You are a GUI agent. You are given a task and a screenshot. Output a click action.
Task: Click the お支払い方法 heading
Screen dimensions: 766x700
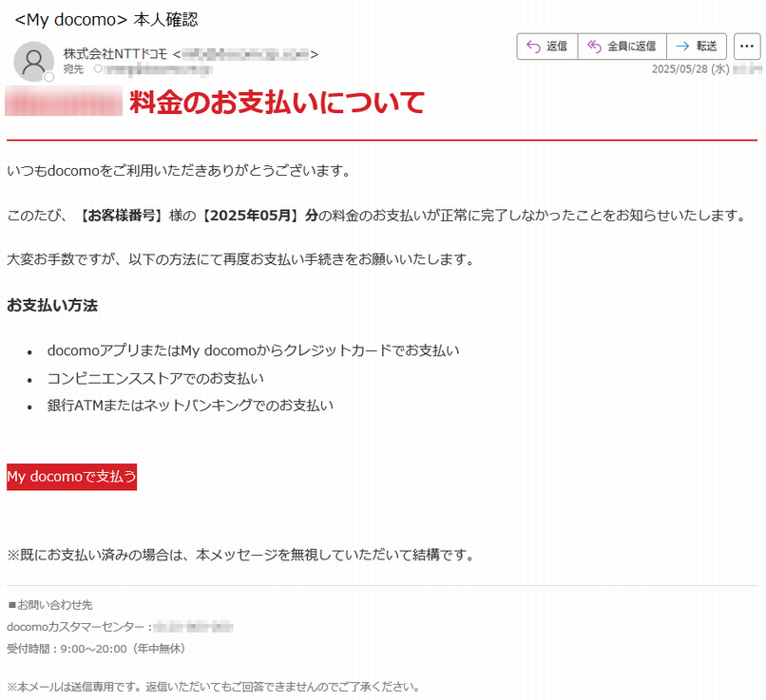coord(52,305)
